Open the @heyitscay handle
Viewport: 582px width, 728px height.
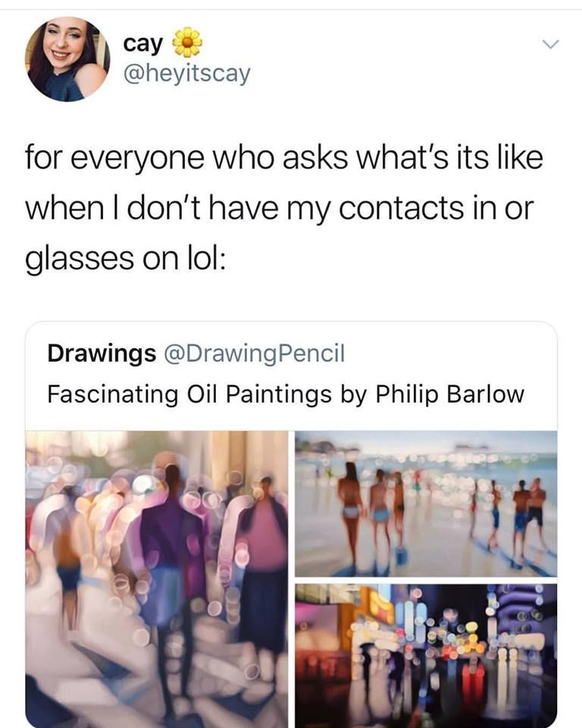tap(186, 74)
